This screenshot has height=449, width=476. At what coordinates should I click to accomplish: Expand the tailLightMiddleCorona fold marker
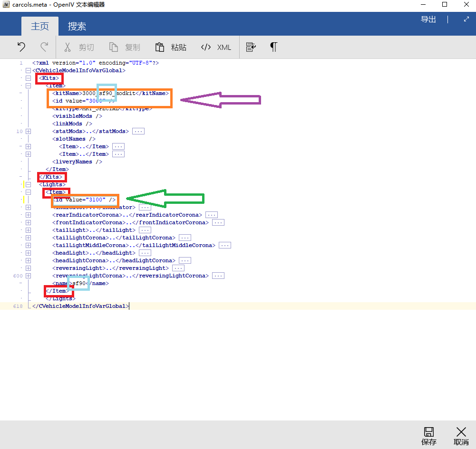click(x=28, y=245)
